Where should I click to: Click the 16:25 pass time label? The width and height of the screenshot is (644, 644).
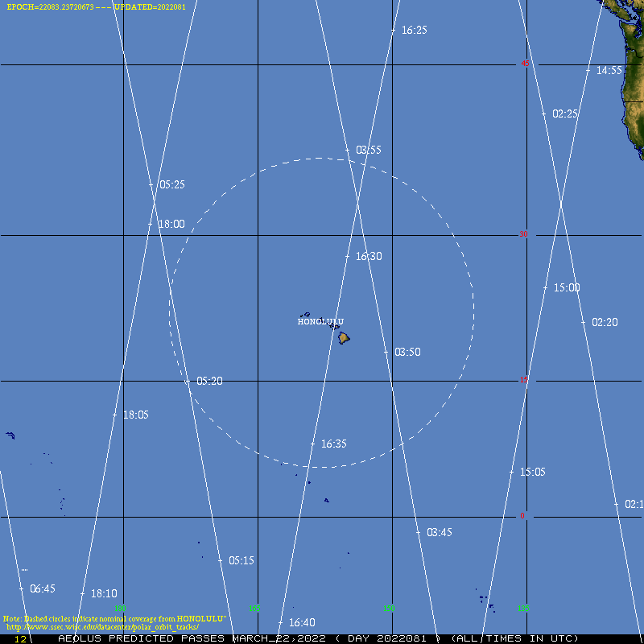(x=414, y=30)
